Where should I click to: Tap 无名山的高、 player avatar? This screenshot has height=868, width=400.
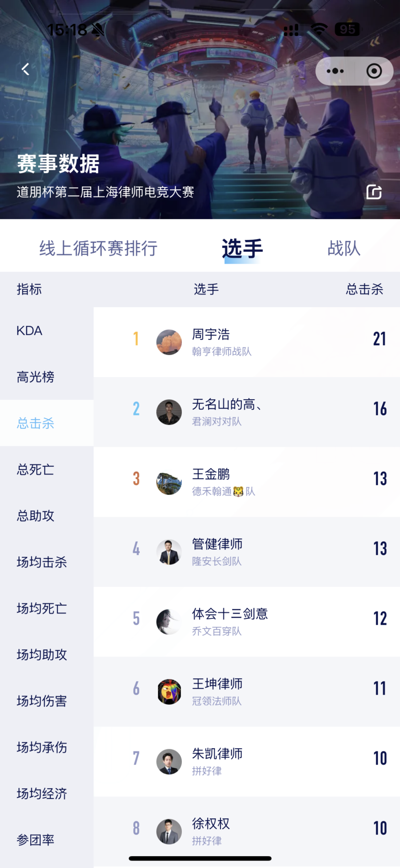point(169,412)
